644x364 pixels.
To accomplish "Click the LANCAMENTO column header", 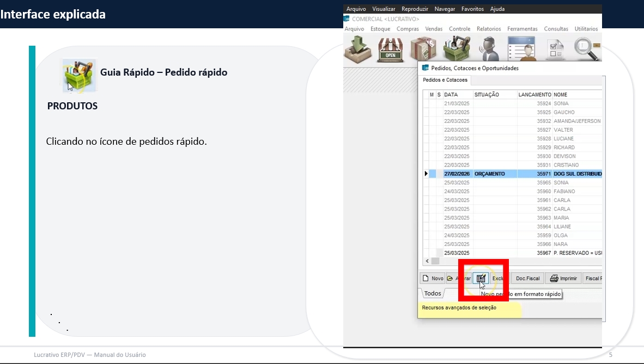I will tap(534, 95).
